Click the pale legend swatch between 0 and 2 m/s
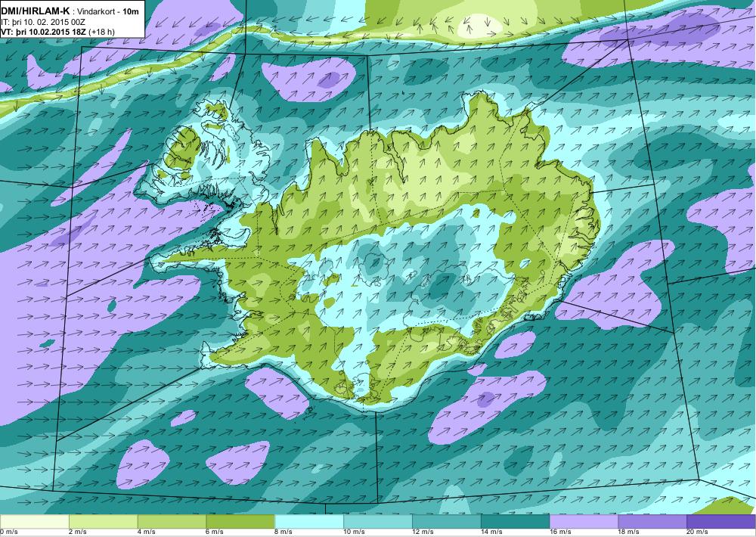This screenshot has width=756, height=537. (x=34, y=521)
